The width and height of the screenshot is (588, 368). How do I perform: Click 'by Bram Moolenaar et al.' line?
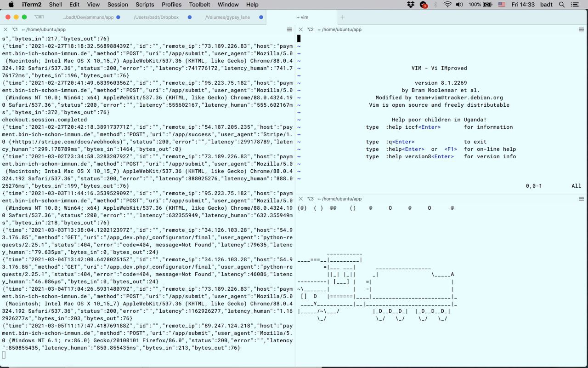[441, 90]
